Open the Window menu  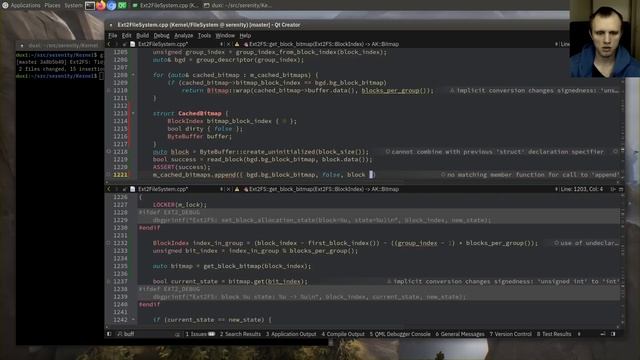225,36
